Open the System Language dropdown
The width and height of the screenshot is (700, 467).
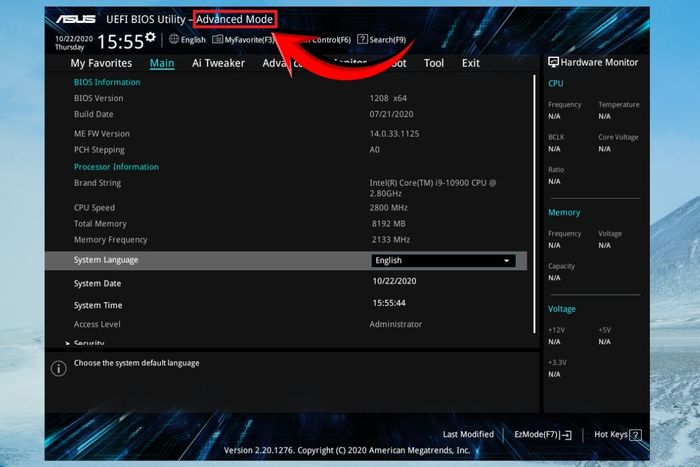(443, 261)
